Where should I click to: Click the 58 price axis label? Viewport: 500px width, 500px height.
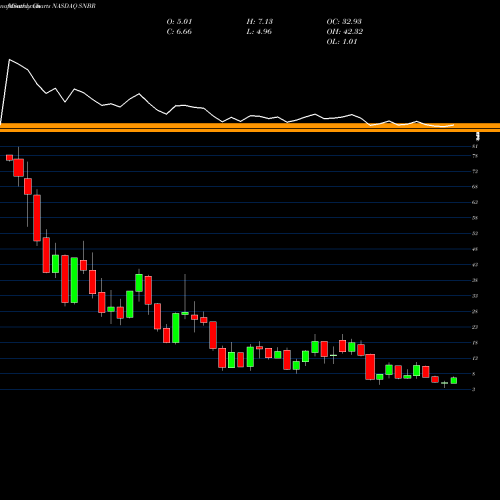(x=475, y=218)
